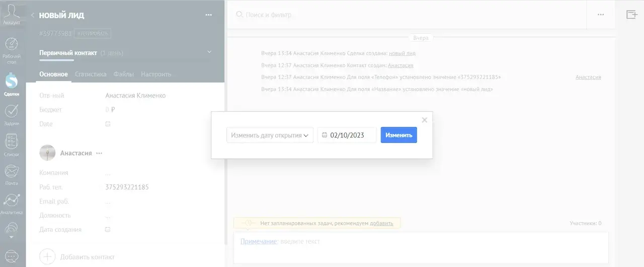The height and width of the screenshot is (267, 644).
Task: Click the Примечание note type link
Action: point(259,241)
